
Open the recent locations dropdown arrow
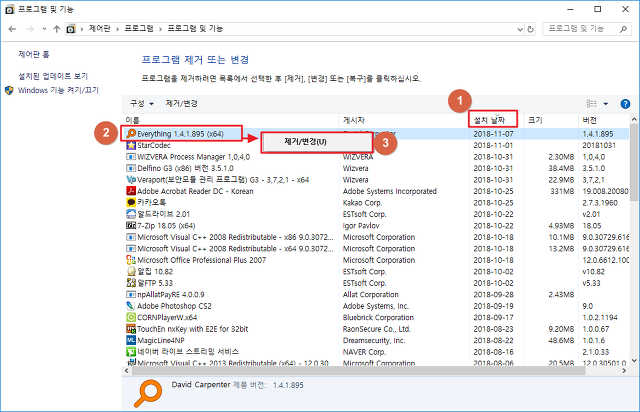[44, 29]
